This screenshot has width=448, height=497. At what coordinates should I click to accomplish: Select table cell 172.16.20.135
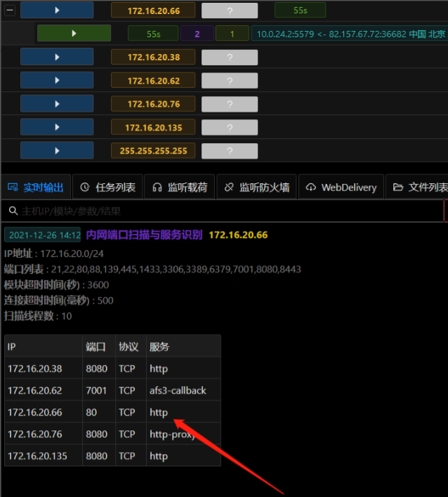[44, 456]
